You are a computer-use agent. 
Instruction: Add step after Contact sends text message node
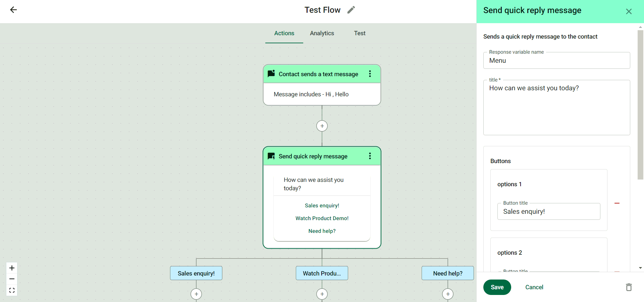tap(322, 126)
